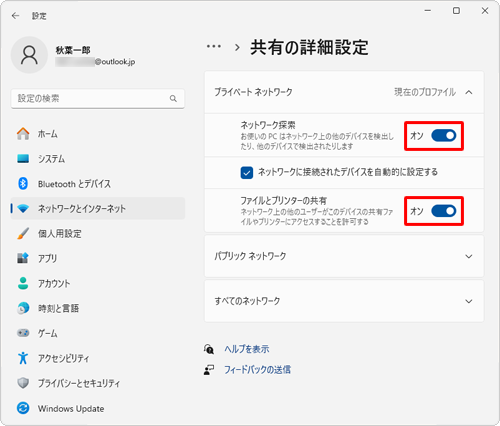Open 時刻と言語 settings
This screenshot has height=426, width=500.
98,308
